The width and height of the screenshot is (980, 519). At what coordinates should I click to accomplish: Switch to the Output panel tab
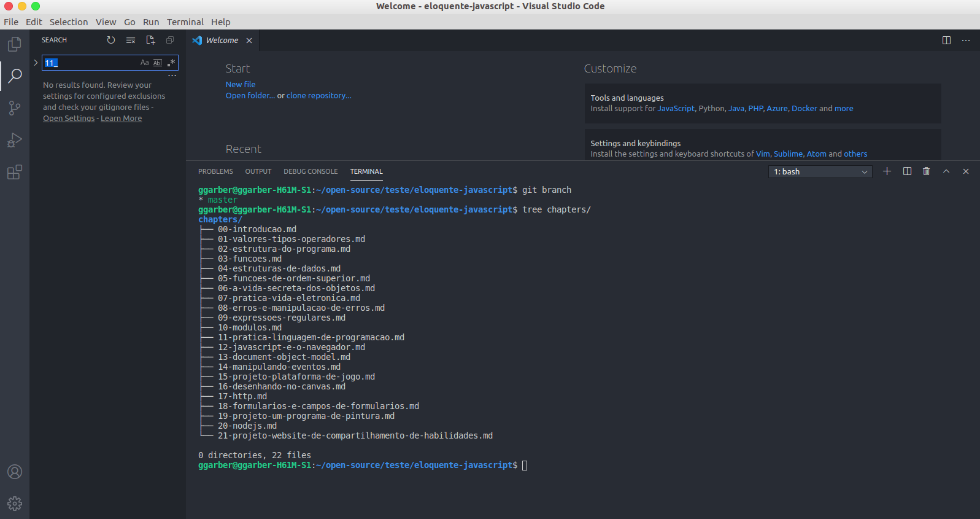click(258, 171)
